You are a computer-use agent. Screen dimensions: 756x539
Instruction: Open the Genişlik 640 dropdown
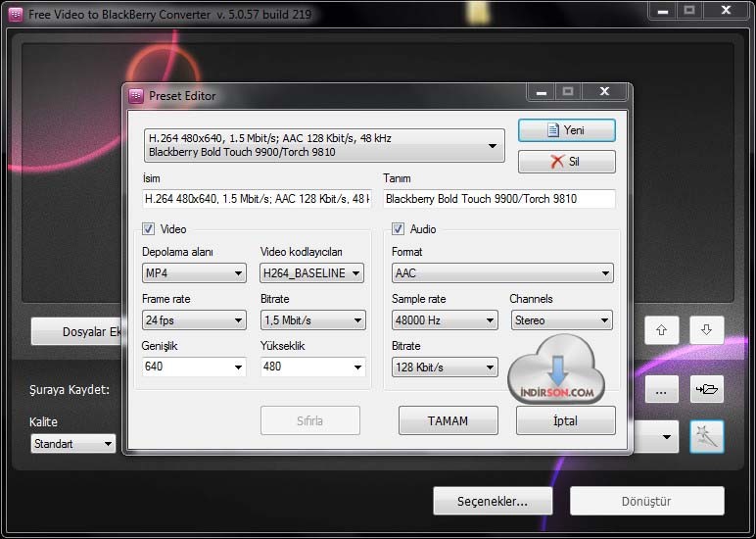click(x=194, y=367)
